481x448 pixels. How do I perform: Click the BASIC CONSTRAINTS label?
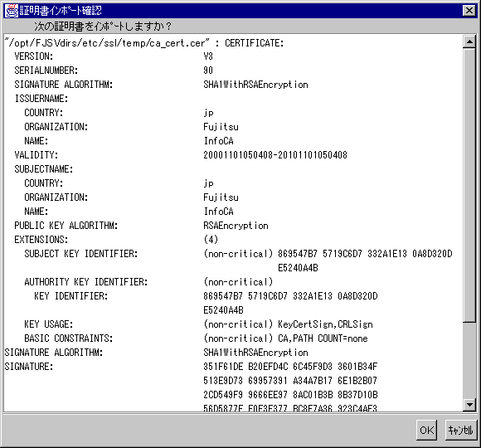point(68,338)
